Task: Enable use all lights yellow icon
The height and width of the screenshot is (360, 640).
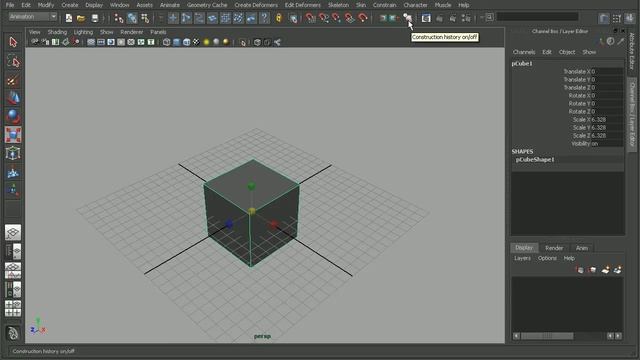Action: [206, 42]
